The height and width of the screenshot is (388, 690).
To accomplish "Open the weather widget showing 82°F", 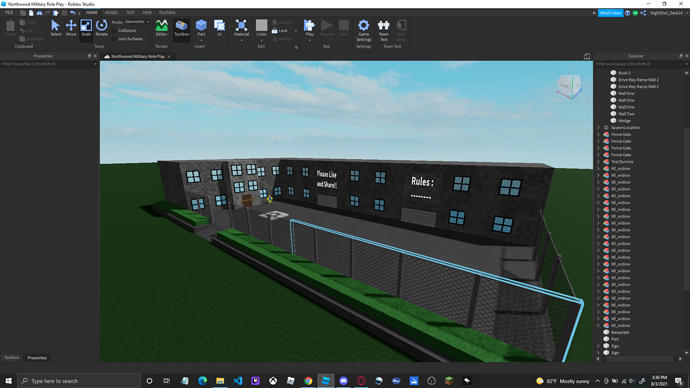I will click(563, 381).
